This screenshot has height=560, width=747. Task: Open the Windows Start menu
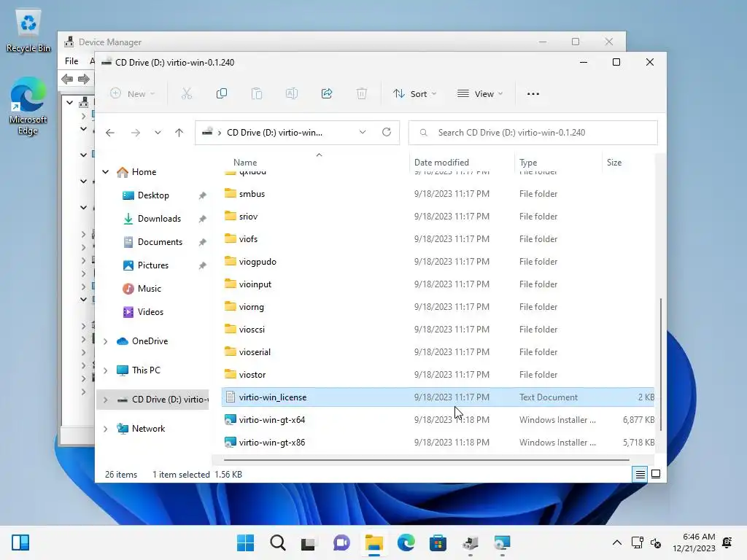pyautogui.click(x=245, y=542)
